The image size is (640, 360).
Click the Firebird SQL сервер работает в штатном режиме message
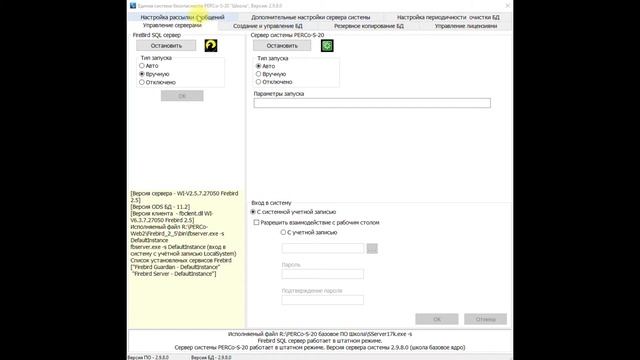coord(320,340)
